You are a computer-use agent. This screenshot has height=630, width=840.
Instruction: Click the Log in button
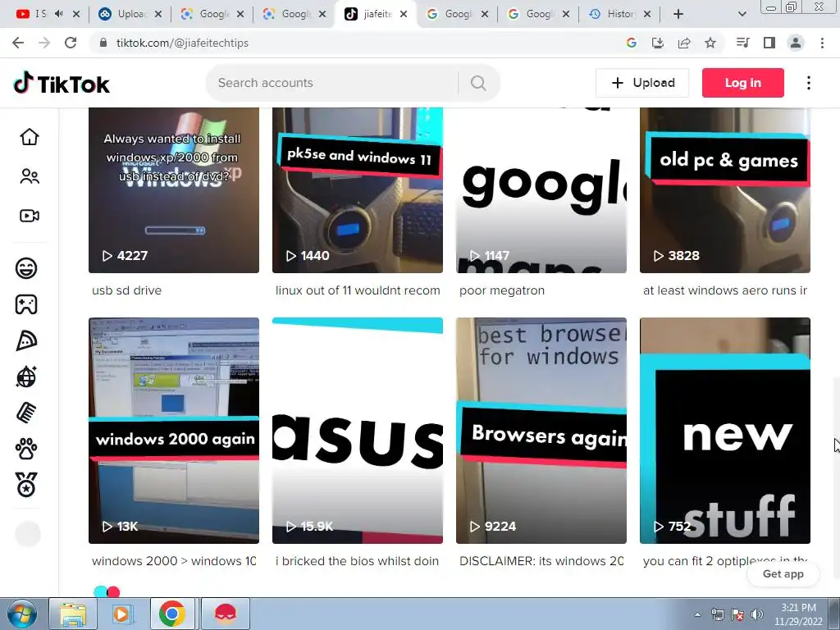click(742, 83)
